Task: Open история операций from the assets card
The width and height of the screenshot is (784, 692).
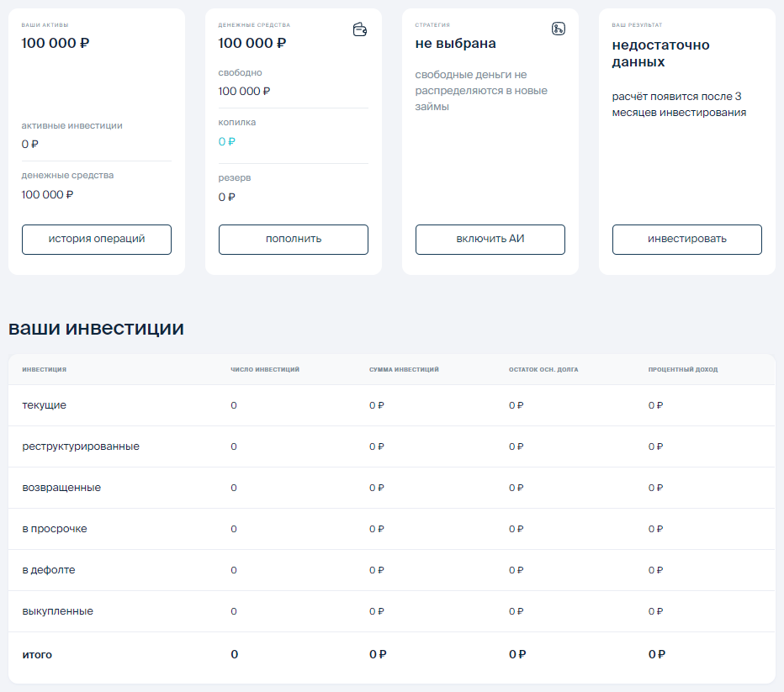Action: (x=96, y=239)
